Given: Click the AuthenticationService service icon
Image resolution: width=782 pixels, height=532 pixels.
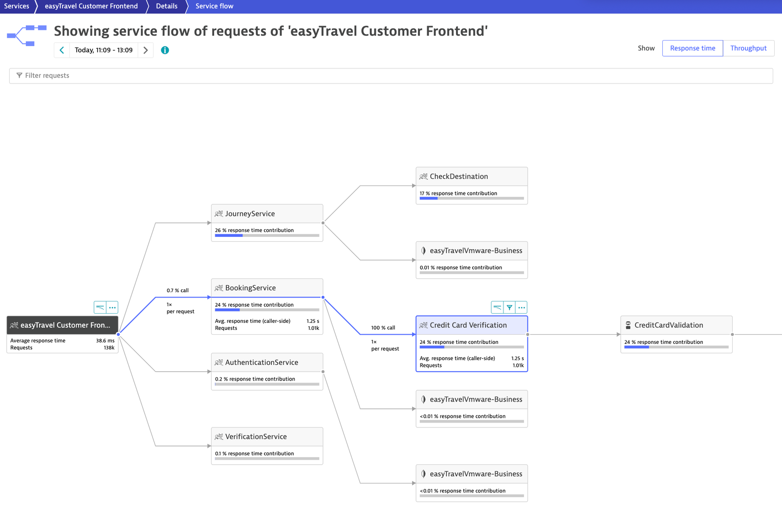Looking at the screenshot, I should 219,362.
